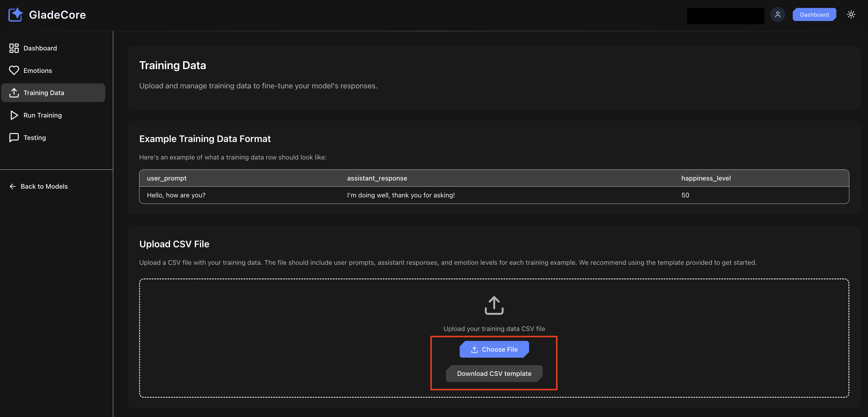Click the back arrow near Back to Models

[13, 186]
